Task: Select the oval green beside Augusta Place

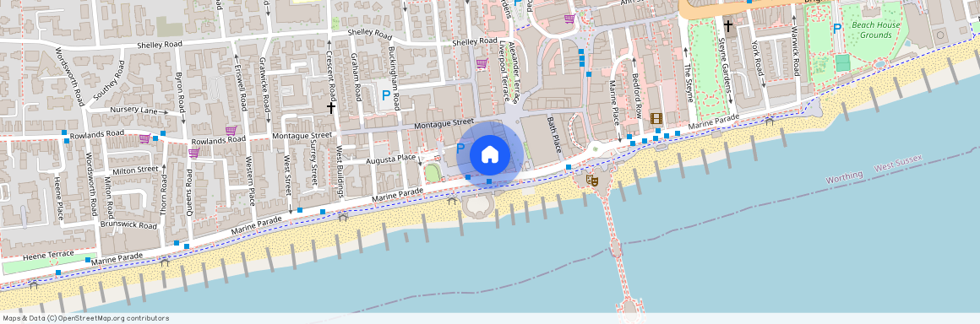Action: tap(432, 173)
